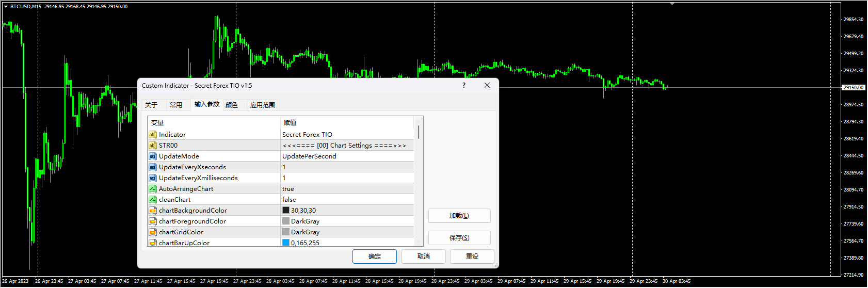Image resolution: width=868 pixels, height=288 pixels.
Task: Click the cleanChart false value
Action: click(347, 200)
